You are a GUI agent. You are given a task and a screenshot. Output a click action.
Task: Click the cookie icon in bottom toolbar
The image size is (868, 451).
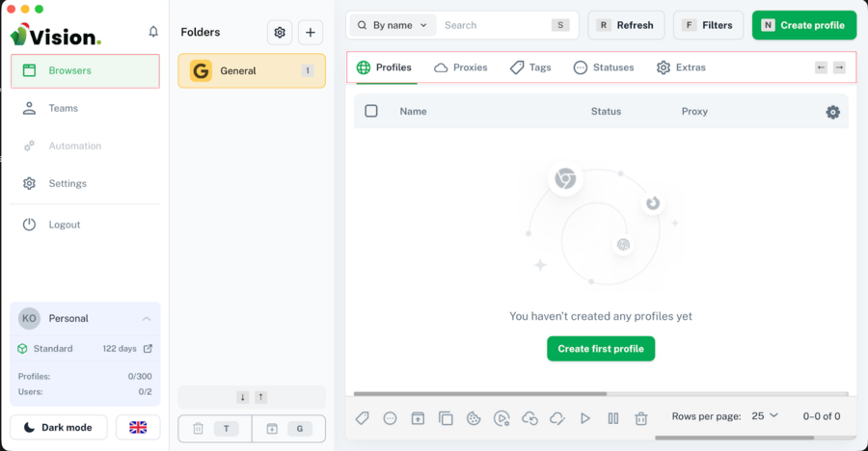pos(474,418)
